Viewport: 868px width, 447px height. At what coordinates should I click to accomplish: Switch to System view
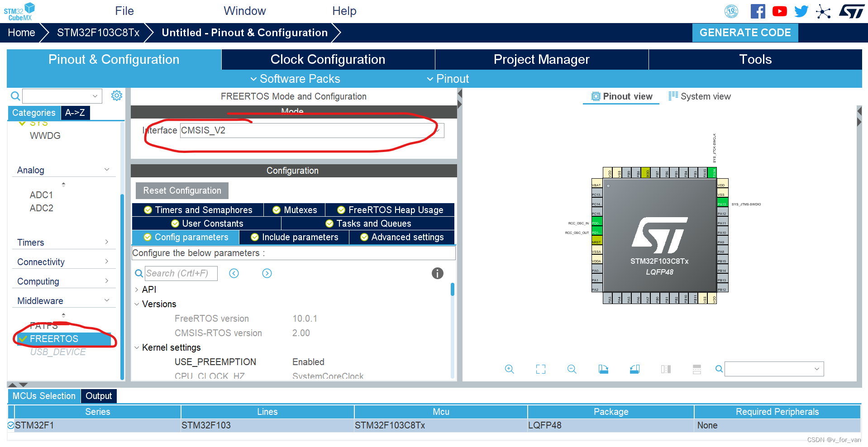(x=699, y=96)
